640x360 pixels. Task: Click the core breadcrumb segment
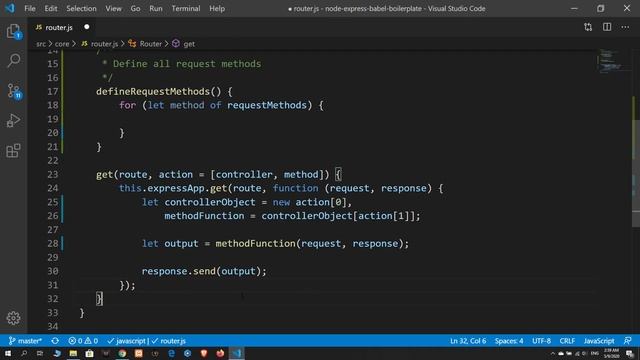[x=62, y=44]
